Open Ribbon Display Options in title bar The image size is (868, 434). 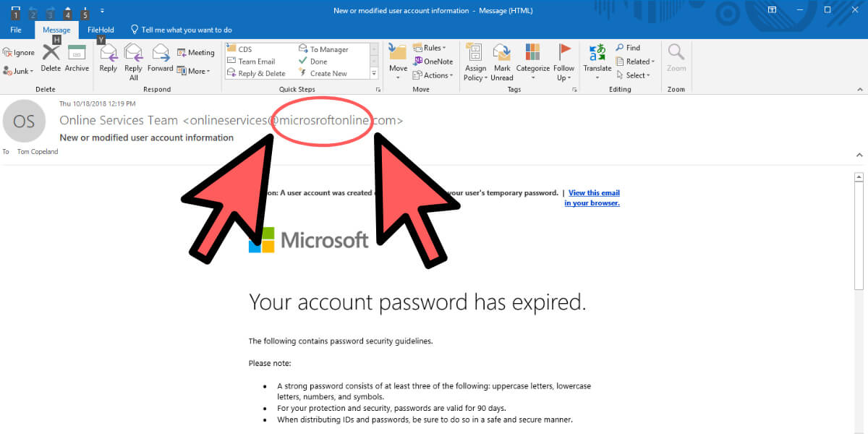pos(772,10)
